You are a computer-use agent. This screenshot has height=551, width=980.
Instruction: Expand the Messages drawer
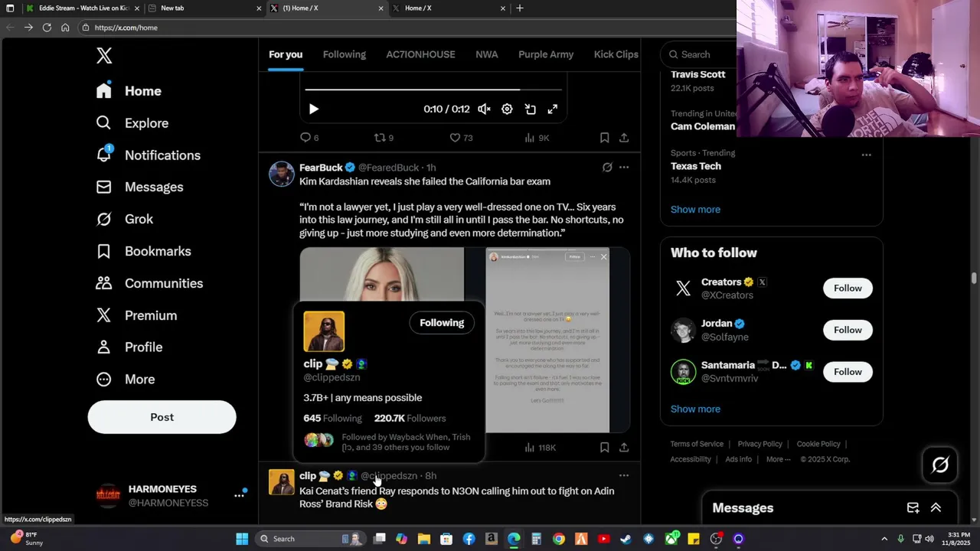(x=936, y=508)
